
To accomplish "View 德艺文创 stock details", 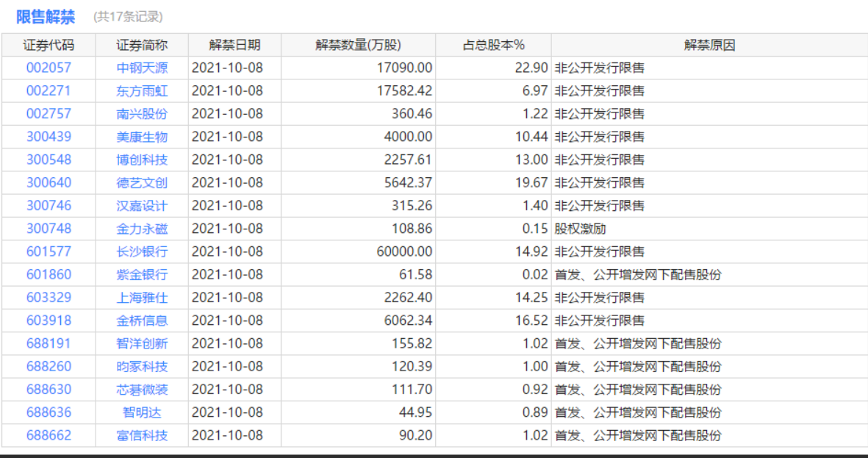I will (142, 182).
